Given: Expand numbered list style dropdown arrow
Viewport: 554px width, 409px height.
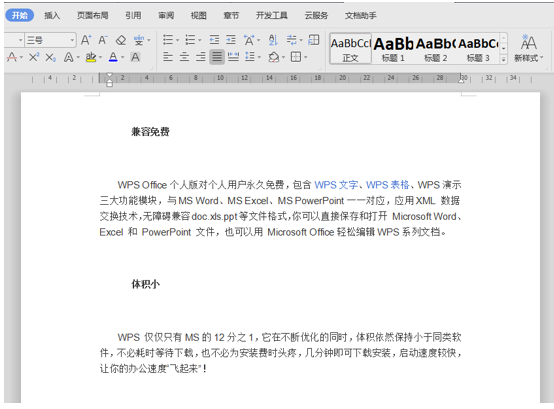Looking at the screenshot, I should tap(200, 40).
